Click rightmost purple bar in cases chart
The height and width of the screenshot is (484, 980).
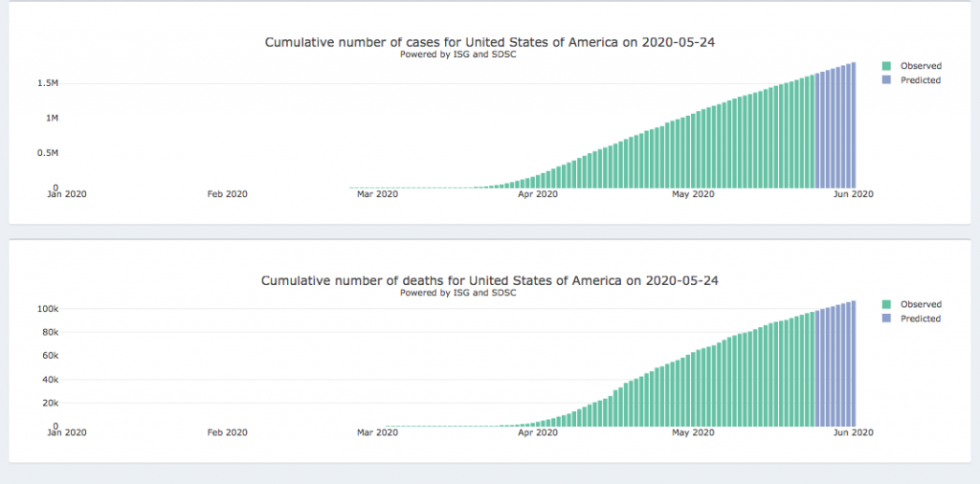point(853,126)
